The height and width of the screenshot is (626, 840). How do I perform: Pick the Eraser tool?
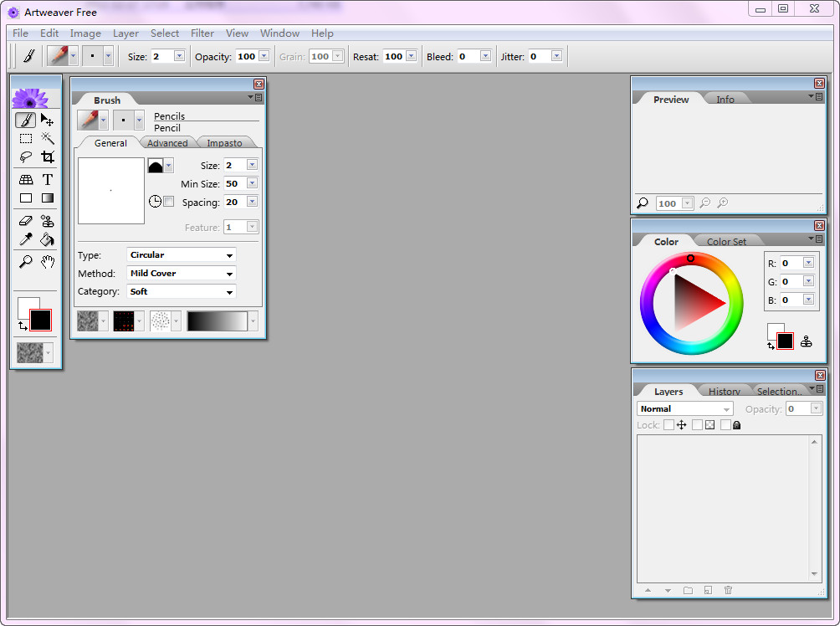(26, 221)
